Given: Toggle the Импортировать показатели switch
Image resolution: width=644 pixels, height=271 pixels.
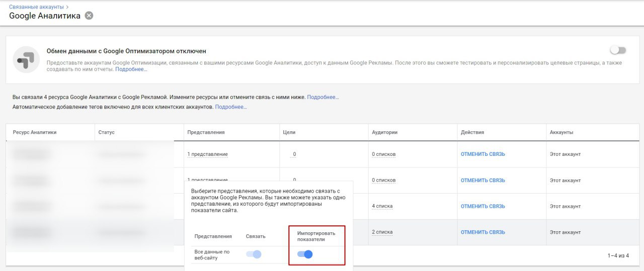Looking at the screenshot, I should (305, 254).
